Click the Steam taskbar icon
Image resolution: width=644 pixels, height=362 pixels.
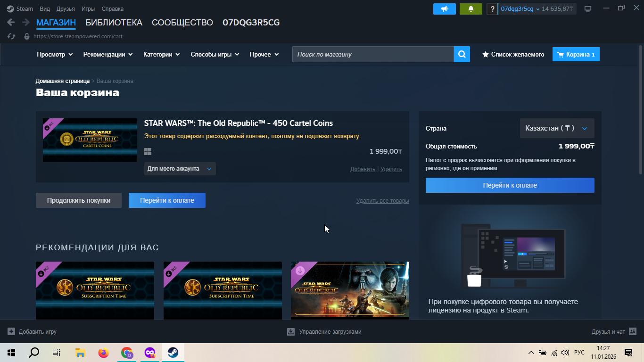coord(173,353)
